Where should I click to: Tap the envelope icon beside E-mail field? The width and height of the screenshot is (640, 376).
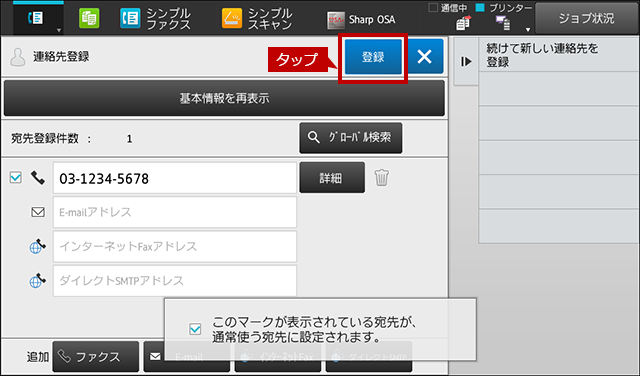point(38,212)
